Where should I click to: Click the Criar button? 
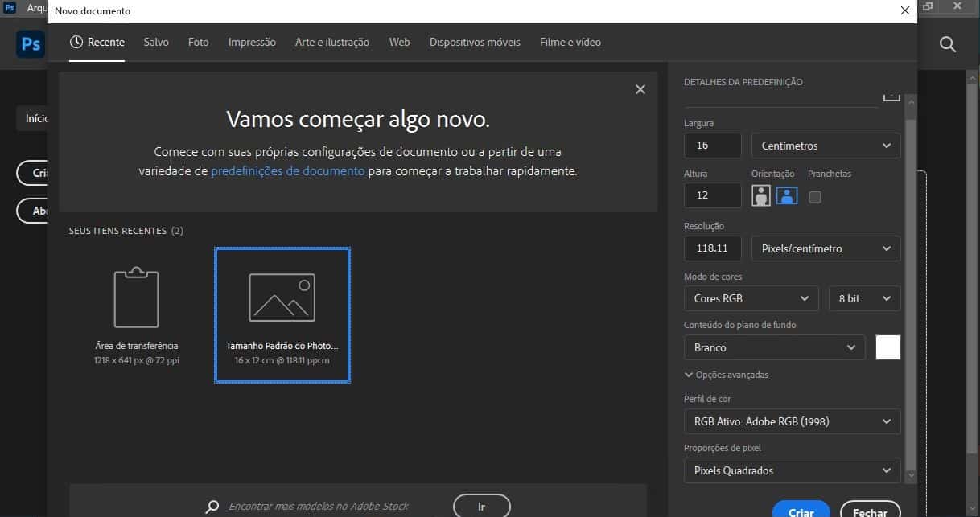click(x=801, y=511)
